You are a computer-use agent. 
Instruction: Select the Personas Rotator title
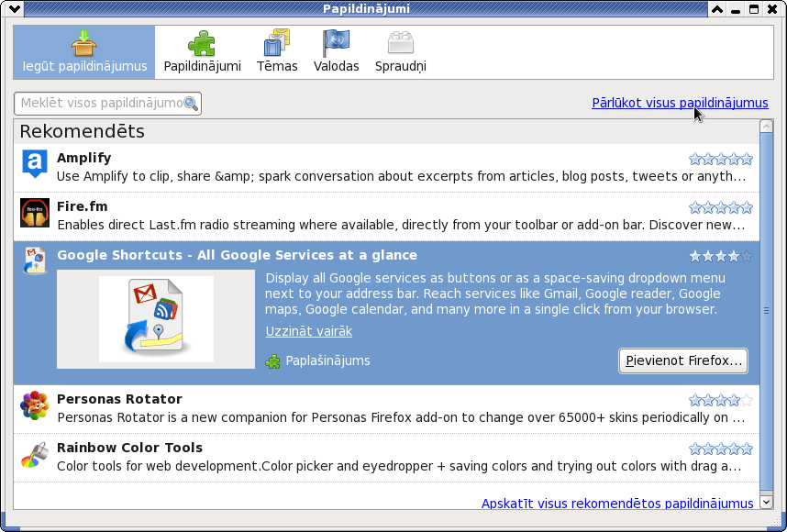tap(119, 399)
